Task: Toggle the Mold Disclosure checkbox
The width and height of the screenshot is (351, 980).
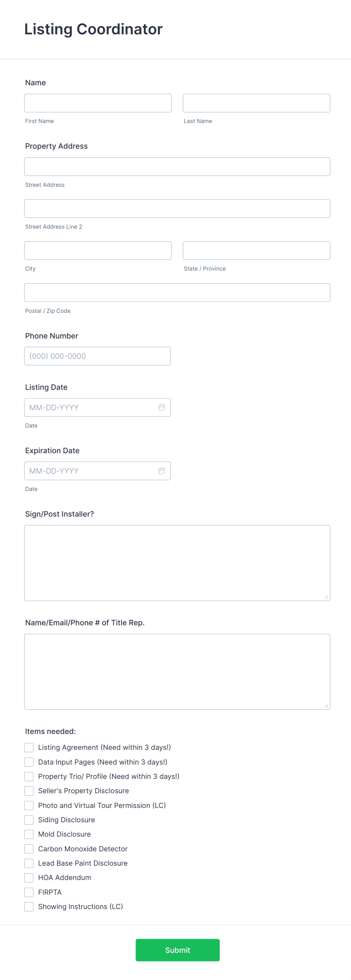Action: 29,834
